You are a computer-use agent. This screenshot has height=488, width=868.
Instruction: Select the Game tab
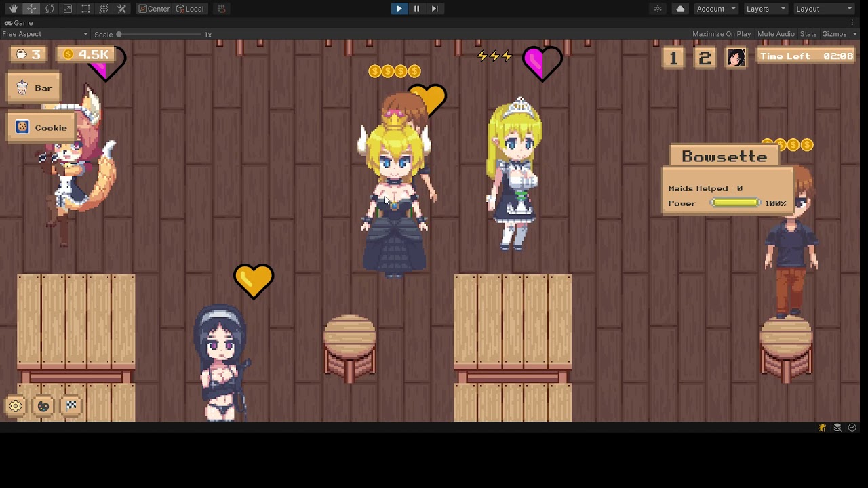(18, 23)
